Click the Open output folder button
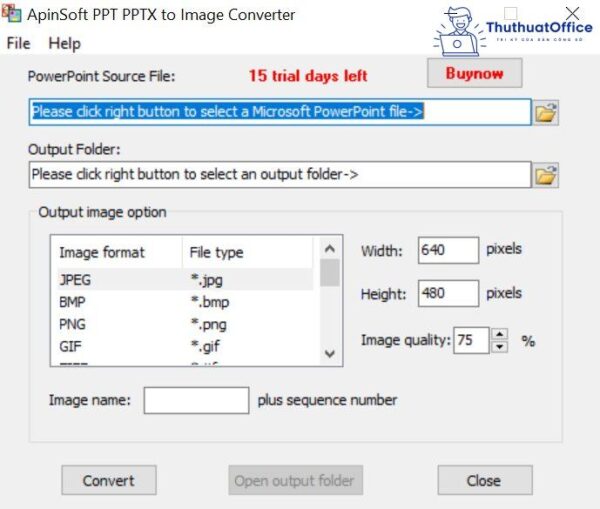Image resolution: width=600 pixels, height=509 pixels. click(295, 480)
